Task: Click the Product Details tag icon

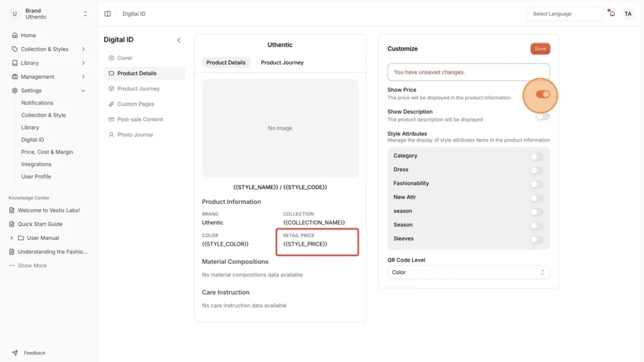Action: click(111, 73)
